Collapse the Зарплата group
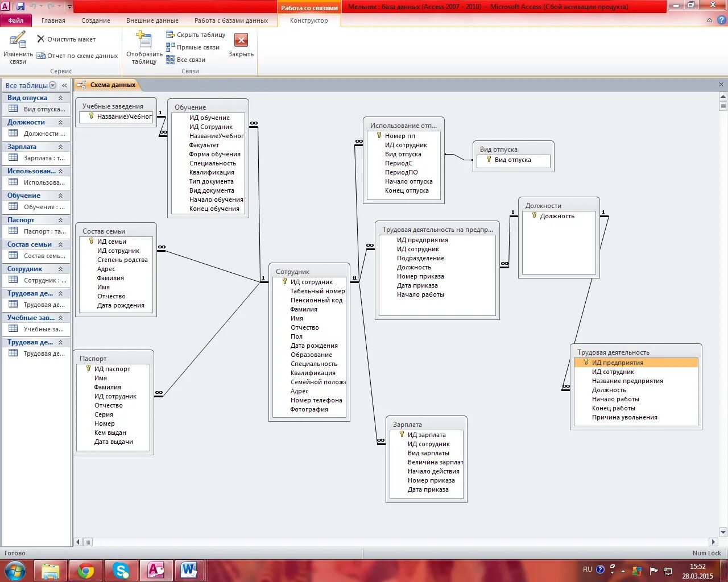The width and height of the screenshot is (728, 582). [x=60, y=147]
